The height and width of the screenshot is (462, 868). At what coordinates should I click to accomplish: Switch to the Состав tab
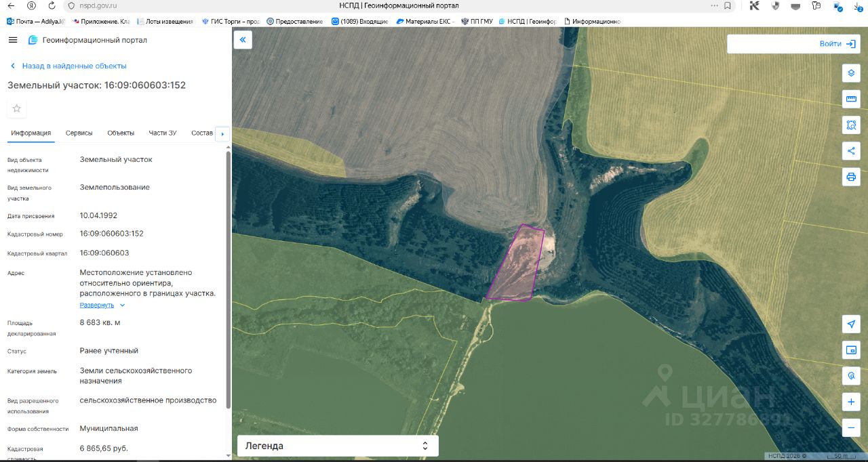coord(202,133)
